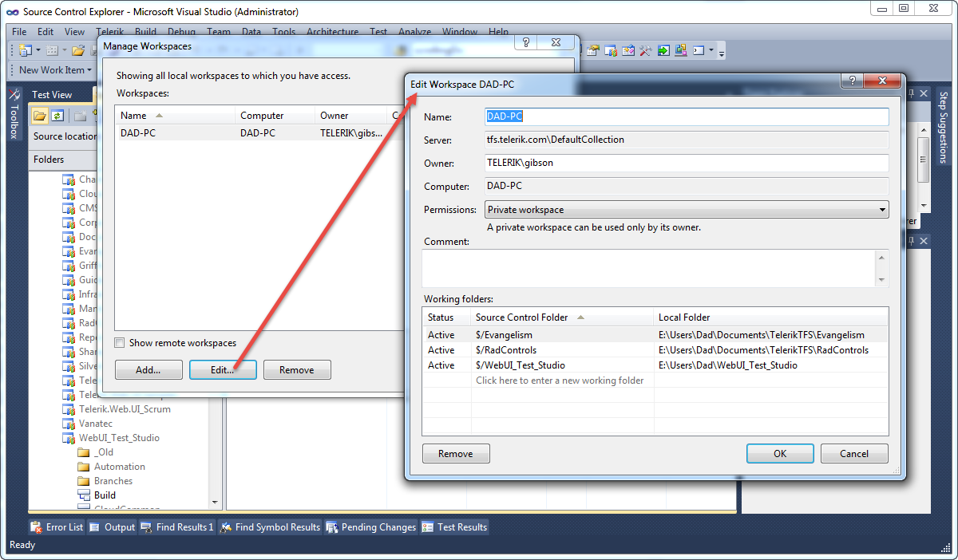Switch to the Output tab

(x=113, y=526)
